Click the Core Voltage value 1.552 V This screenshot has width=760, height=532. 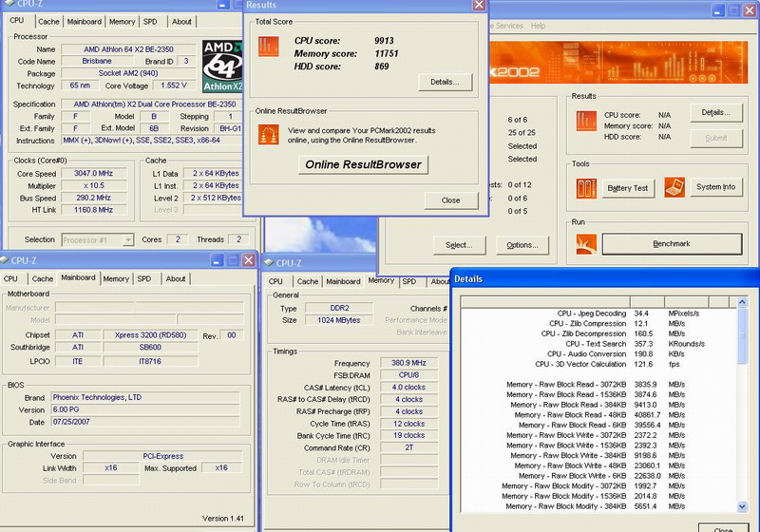tap(174, 85)
